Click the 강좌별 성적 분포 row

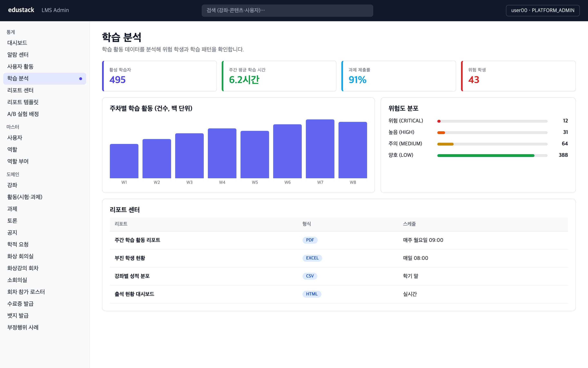coord(339,276)
